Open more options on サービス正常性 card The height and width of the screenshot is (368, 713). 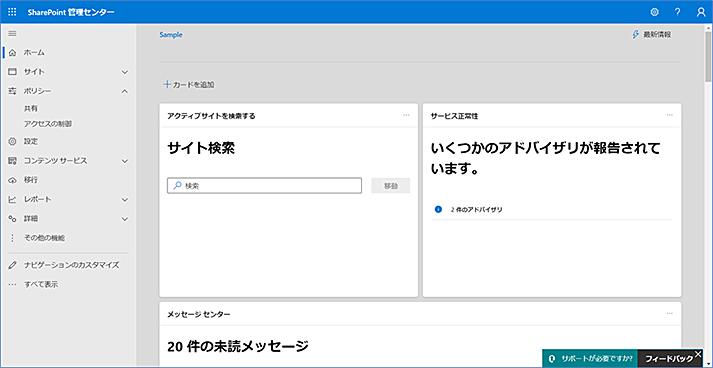coord(669,115)
